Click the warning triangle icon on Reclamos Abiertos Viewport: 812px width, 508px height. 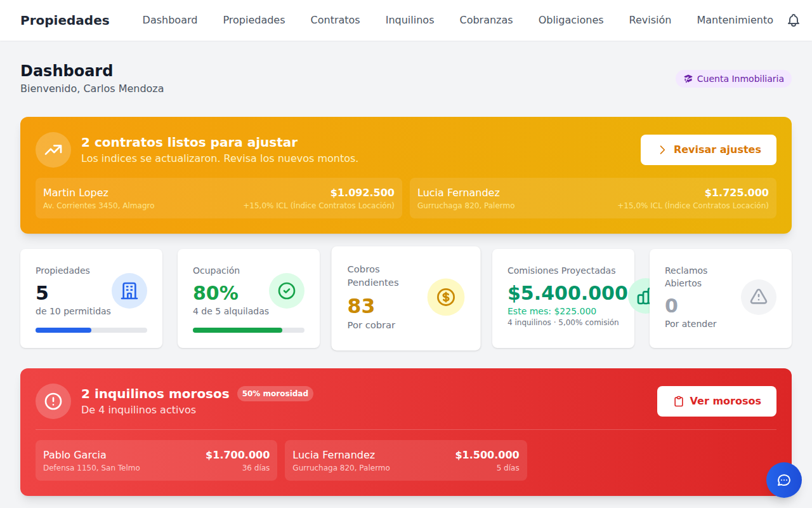758,295
